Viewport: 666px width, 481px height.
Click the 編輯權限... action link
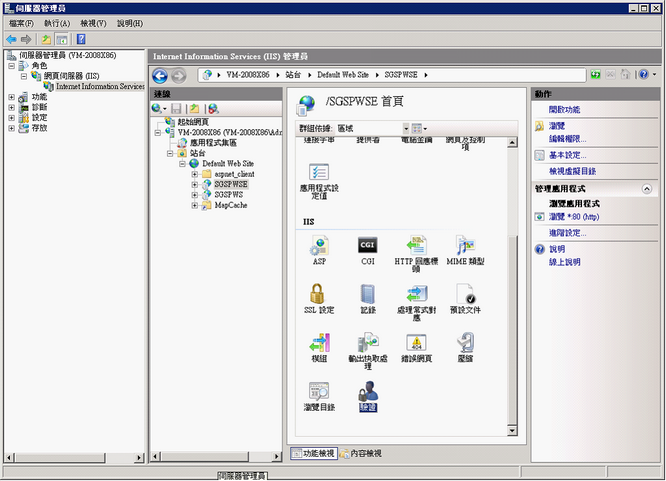[x=567, y=139]
